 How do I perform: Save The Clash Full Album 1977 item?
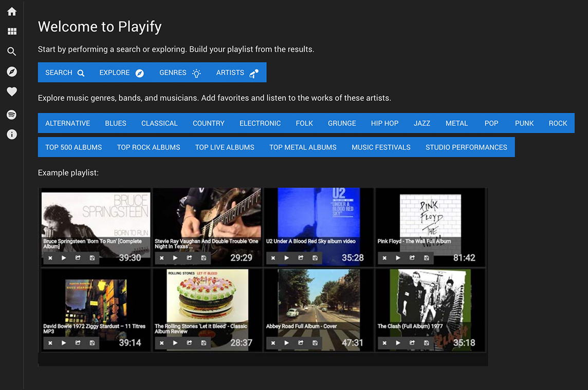[x=426, y=343]
